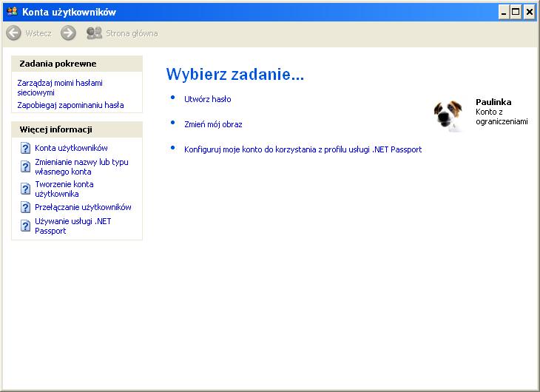
Task: Click the Więcej informacji panel header
Action: [77, 129]
